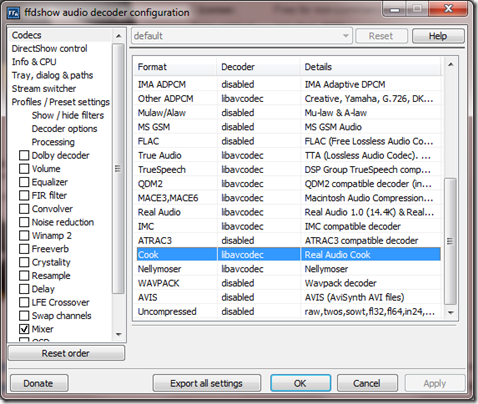
Task: Click the Help button
Action: 438,36
